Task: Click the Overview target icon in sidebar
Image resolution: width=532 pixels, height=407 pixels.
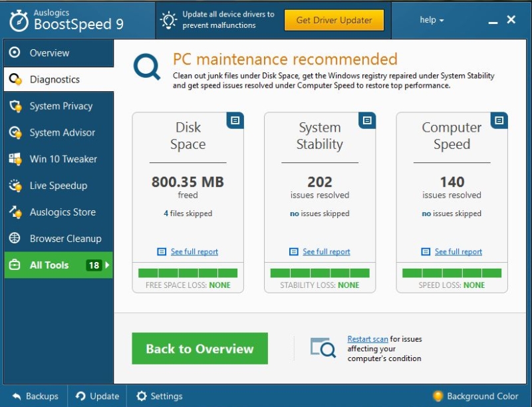Action: tap(15, 53)
